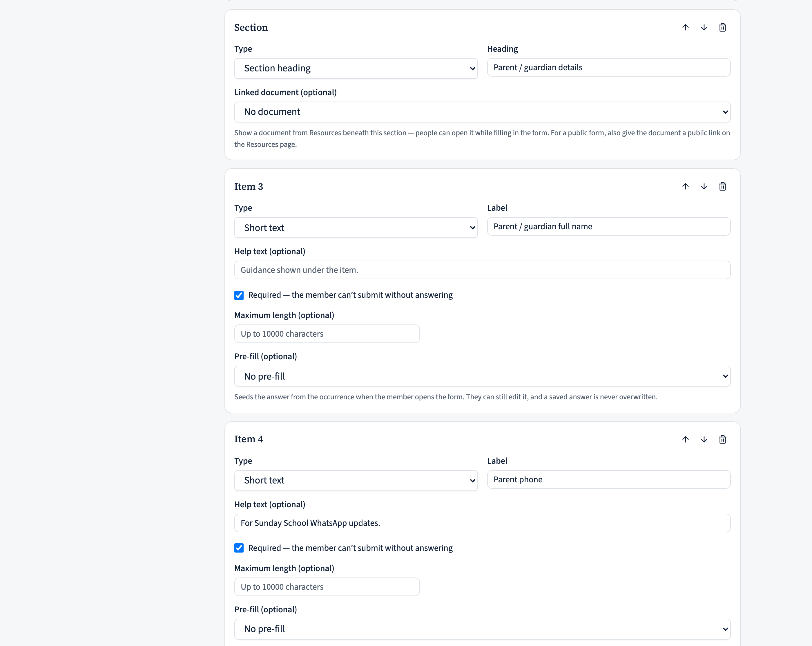This screenshot has width=812, height=646.
Task: Delete Item 4 with trash icon
Action: click(x=722, y=439)
